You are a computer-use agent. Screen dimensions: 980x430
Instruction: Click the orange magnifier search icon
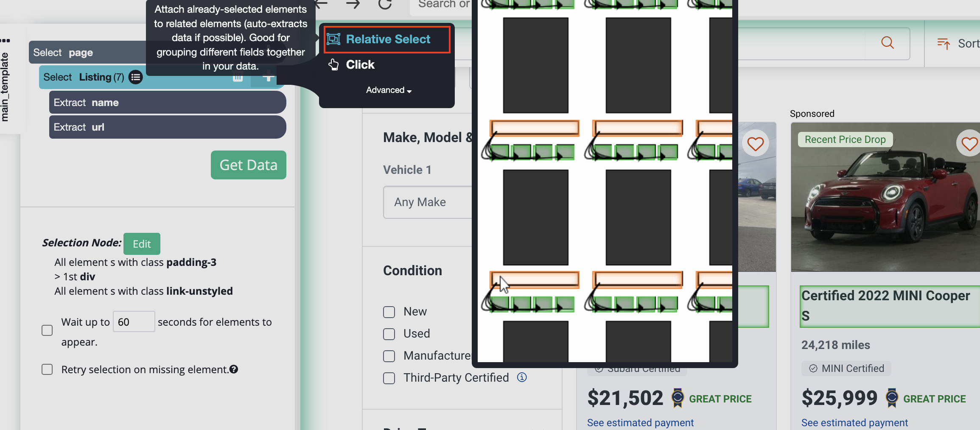coord(888,43)
